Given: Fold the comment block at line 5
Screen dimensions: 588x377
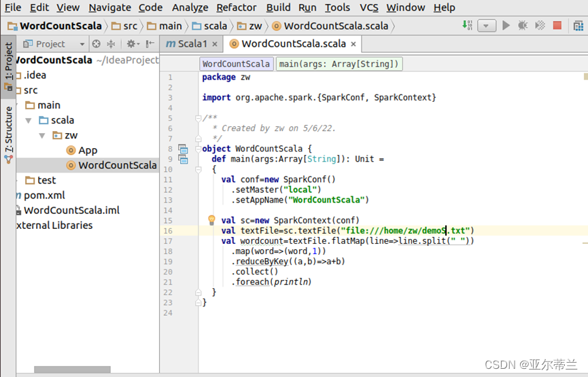Looking at the screenshot, I should point(198,118).
